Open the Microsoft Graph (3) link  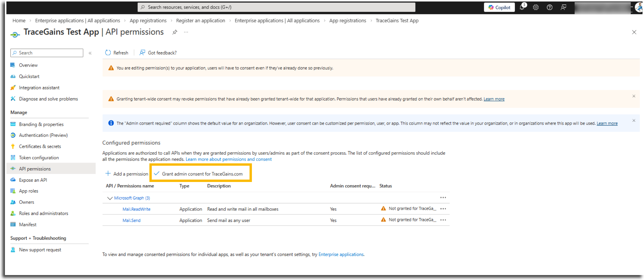click(132, 198)
